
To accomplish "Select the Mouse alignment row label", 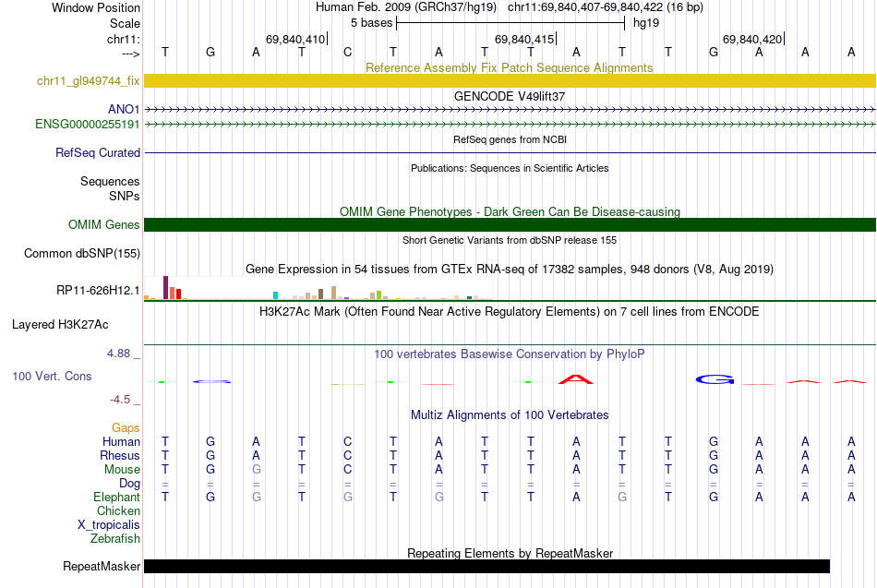I will [x=122, y=470].
